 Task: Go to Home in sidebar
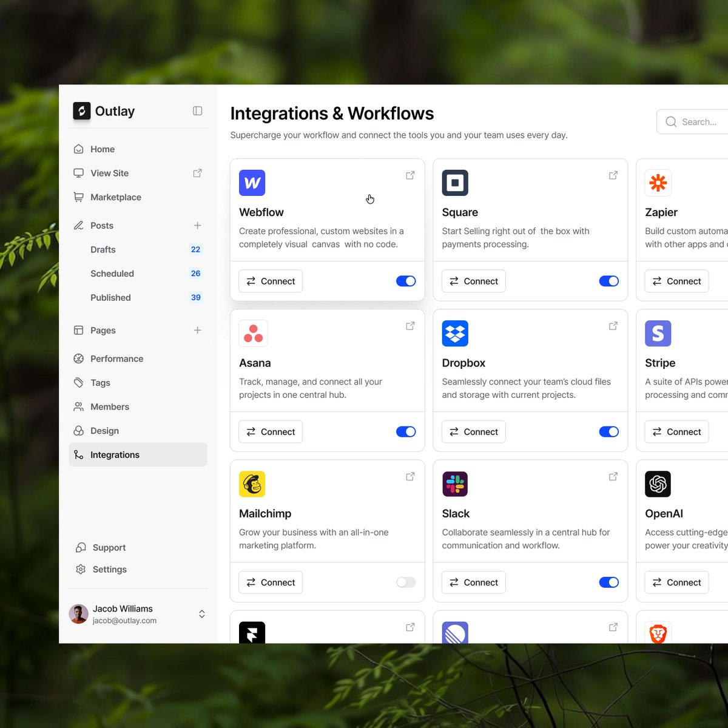(138, 149)
